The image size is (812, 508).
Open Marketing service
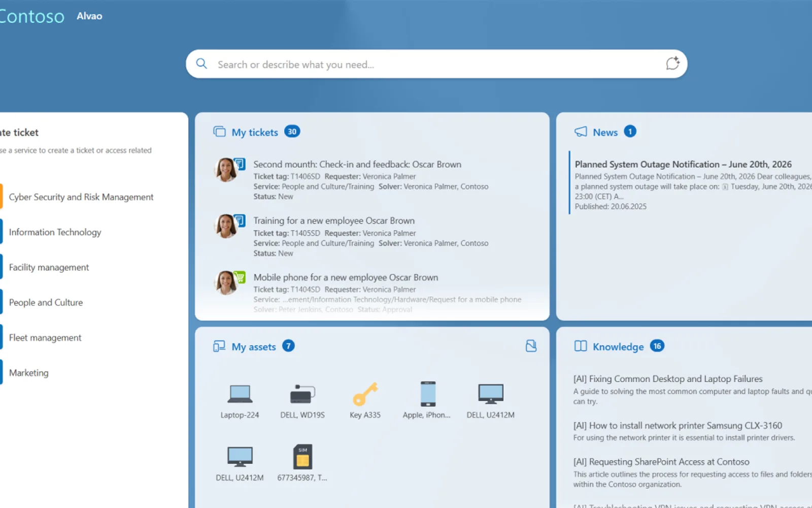click(29, 373)
